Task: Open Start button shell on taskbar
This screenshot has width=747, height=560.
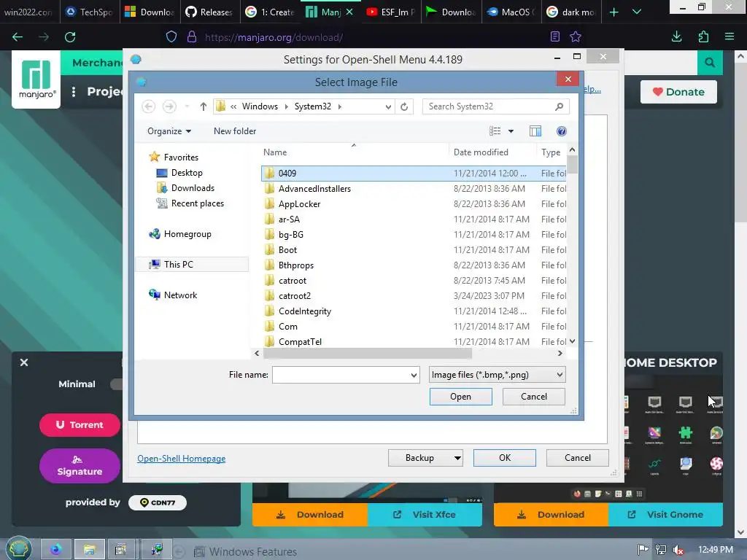Action: pos(18,549)
